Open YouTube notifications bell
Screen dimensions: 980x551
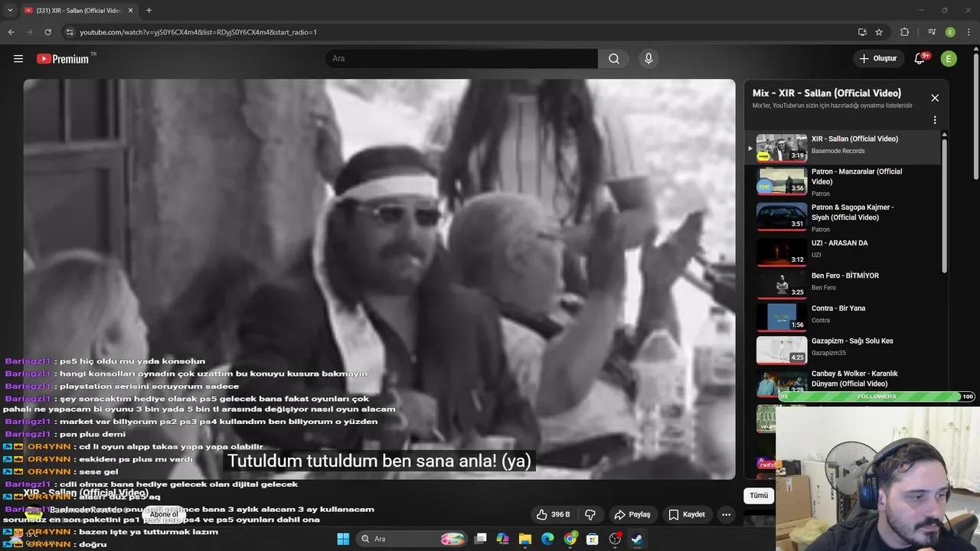tap(920, 59)
